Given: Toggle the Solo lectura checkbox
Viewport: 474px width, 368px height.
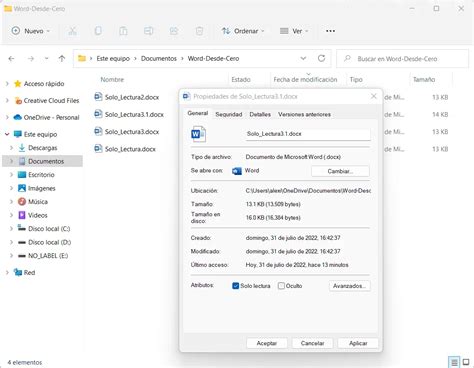Looking at the screenshot, I should (x=235, y=286).
